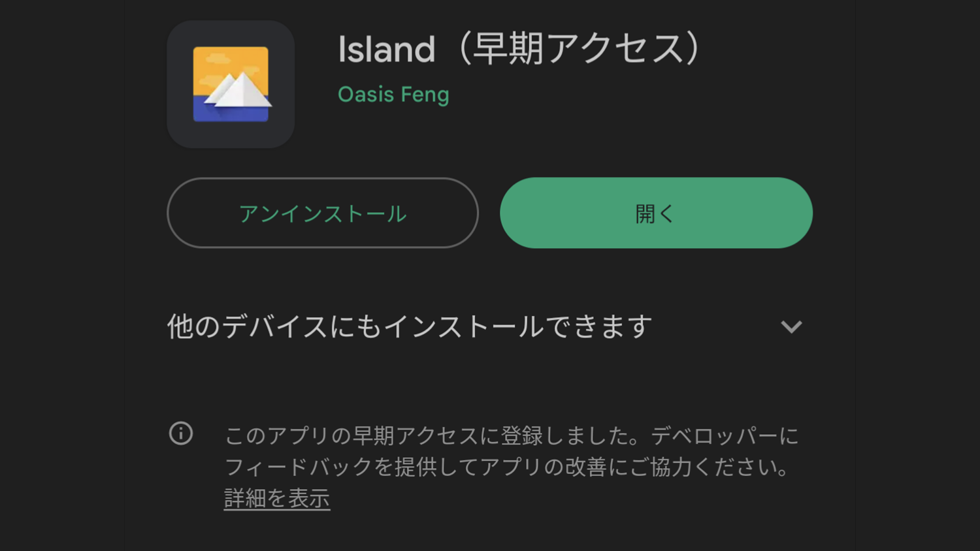Open the Oasis Feng developer page
Screen dimensions: 980x551
click(393, 95)
